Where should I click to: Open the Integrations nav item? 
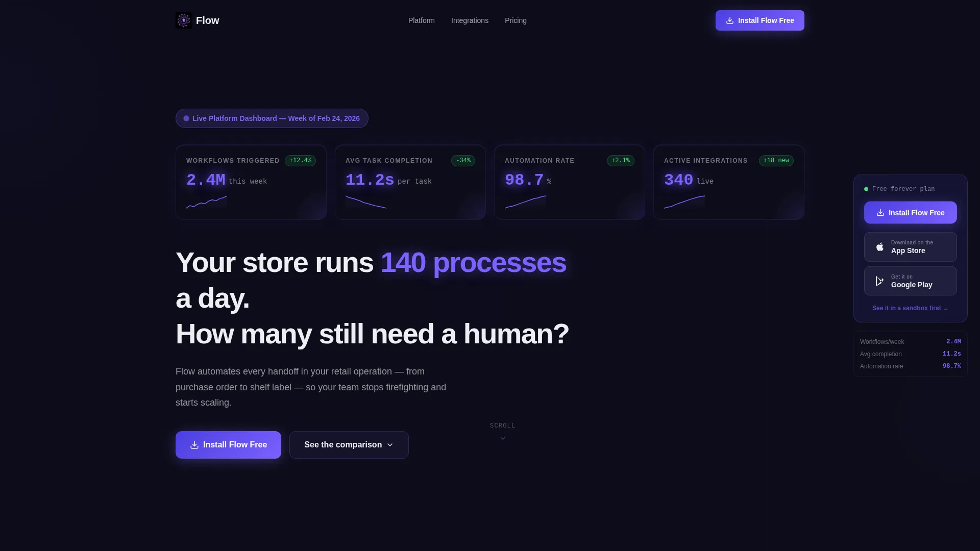tap(470, 20)
